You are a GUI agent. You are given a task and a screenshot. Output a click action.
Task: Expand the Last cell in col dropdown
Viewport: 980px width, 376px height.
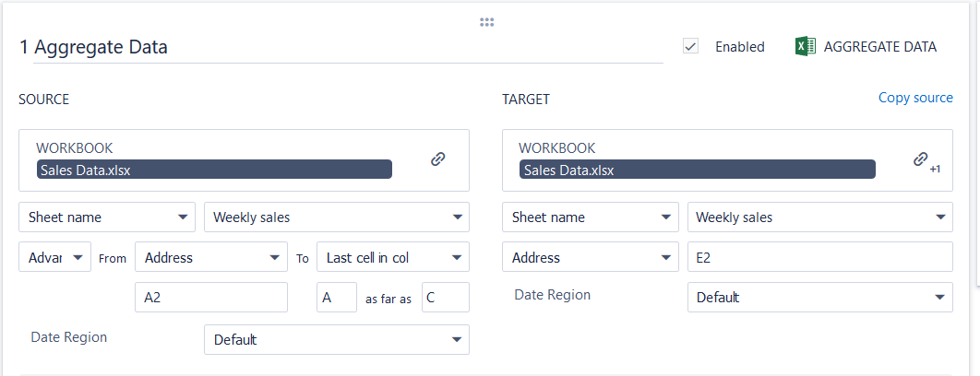[392, 258]
